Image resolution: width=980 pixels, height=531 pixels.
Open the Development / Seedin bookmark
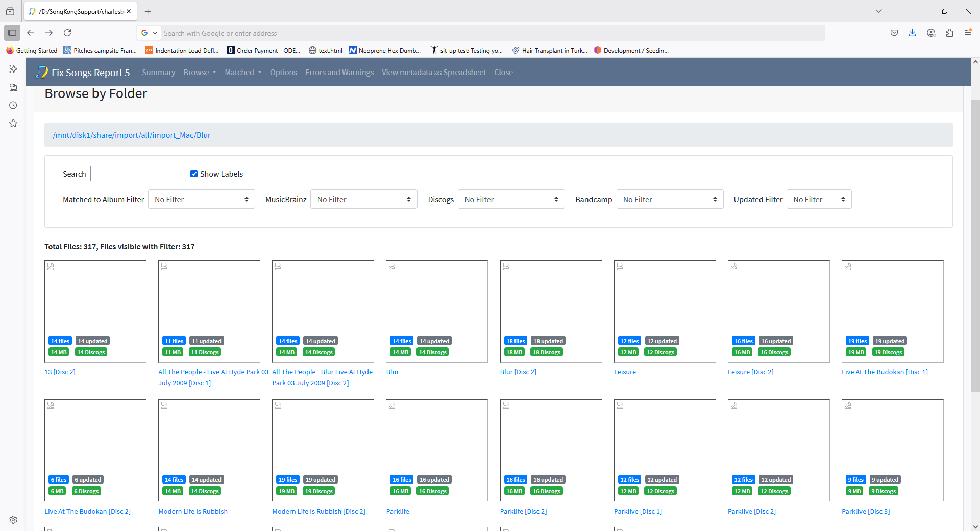(x=631, y=50)
